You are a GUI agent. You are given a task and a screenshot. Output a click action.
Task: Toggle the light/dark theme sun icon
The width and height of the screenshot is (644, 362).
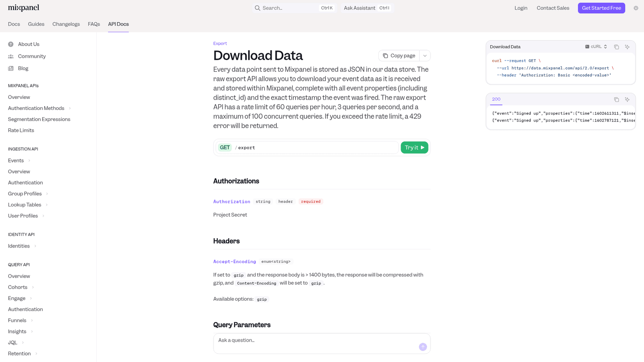(x=636, y=8)
